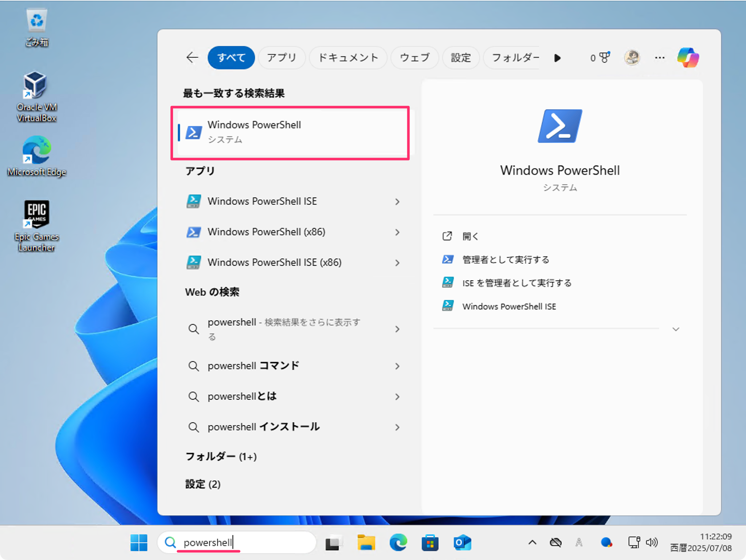
Task: Launch Windows PowerShell (x86) from results
Action: [x=266, y=232]
